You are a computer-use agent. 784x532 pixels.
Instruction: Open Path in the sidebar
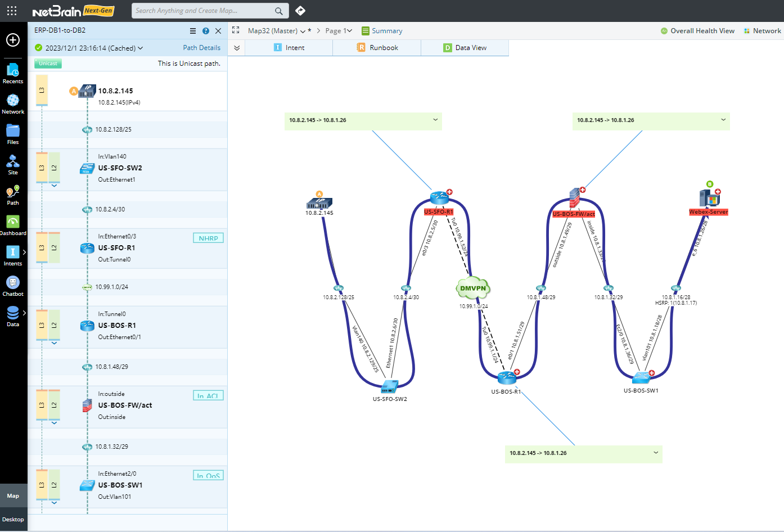[x=13, y=195]
